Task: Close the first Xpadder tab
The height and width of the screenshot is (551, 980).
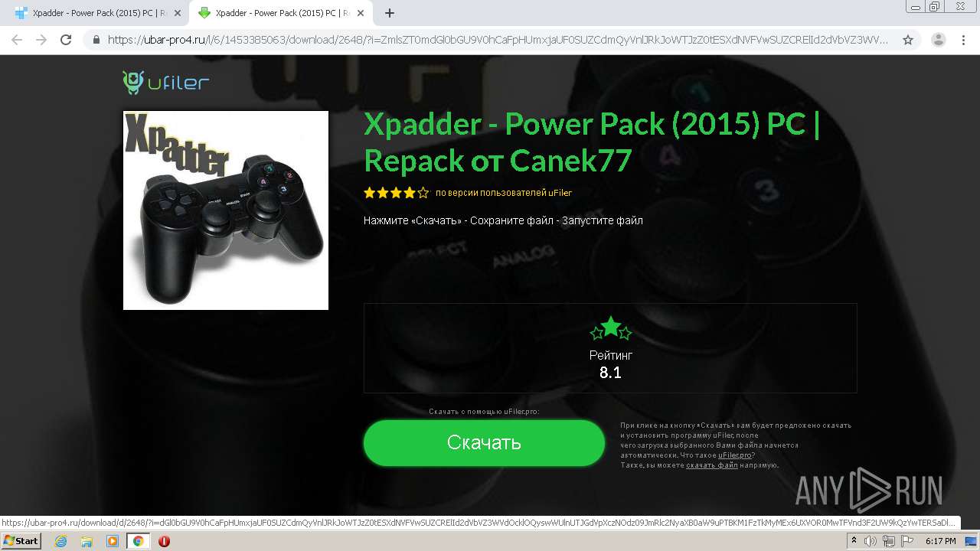Action: pos(177,13)
